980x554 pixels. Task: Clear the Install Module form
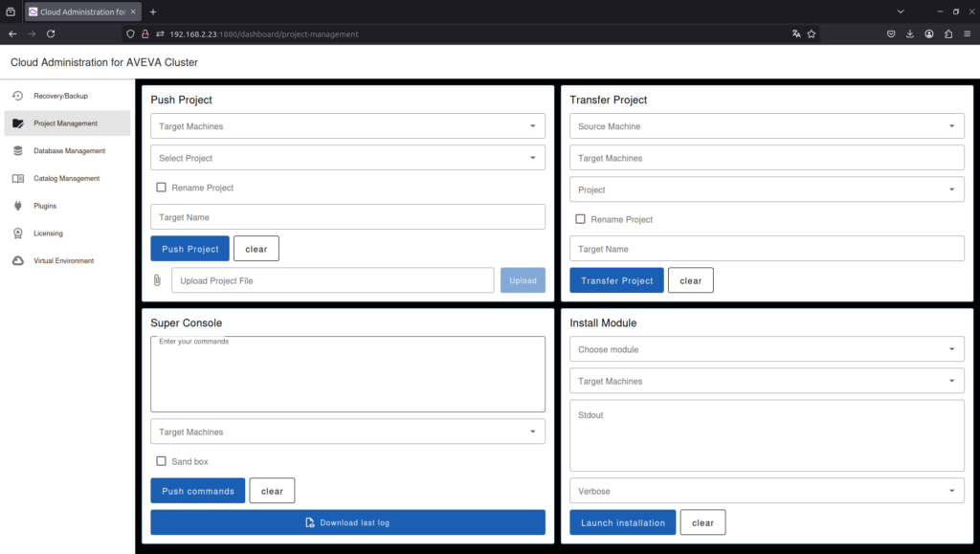(702, 522)
